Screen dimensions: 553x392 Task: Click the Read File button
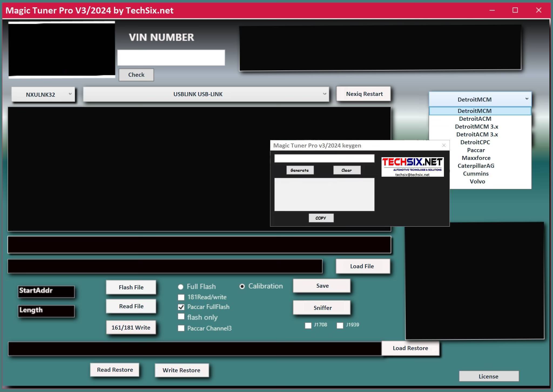coord(131,306)
